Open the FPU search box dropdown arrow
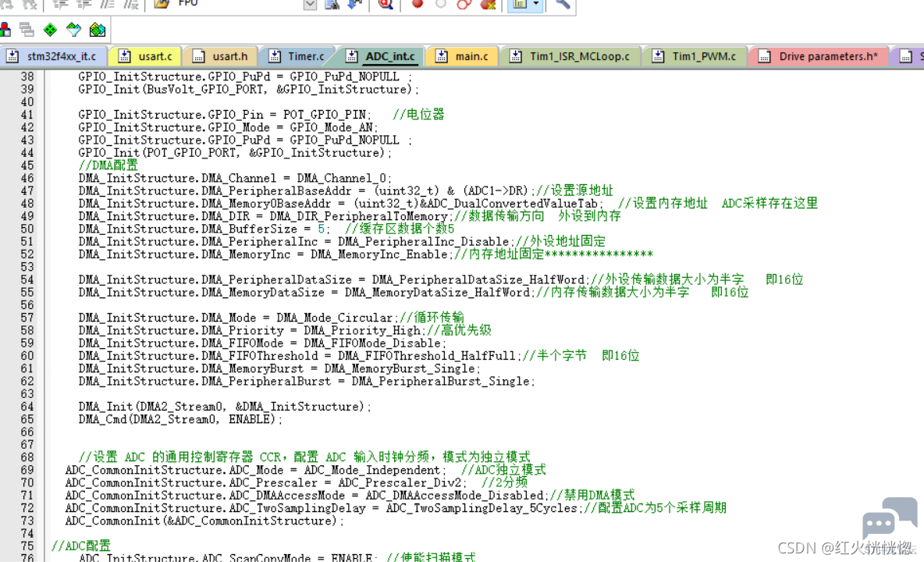924x562 pixels. [310, 4]
